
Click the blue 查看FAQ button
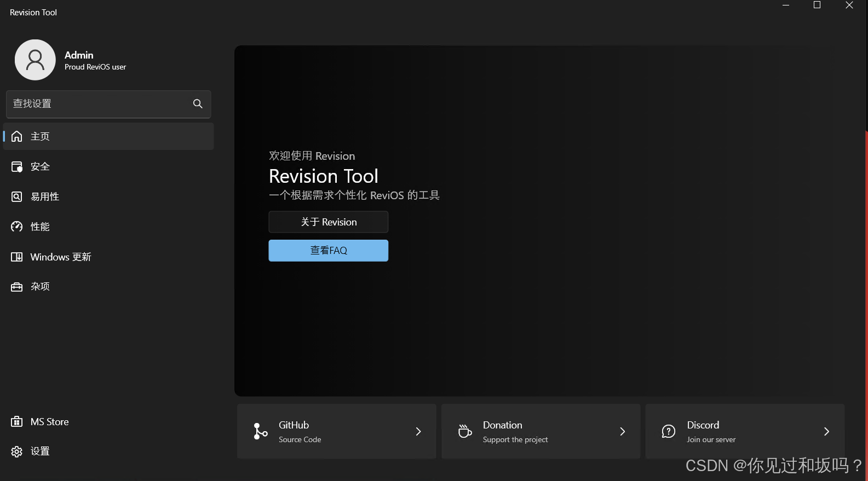click(329, 251)
